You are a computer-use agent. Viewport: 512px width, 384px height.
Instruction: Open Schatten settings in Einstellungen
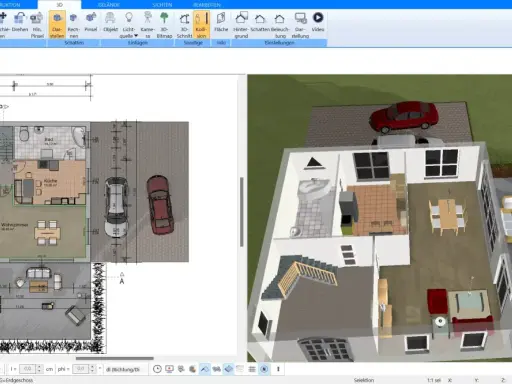coord(260,22)
